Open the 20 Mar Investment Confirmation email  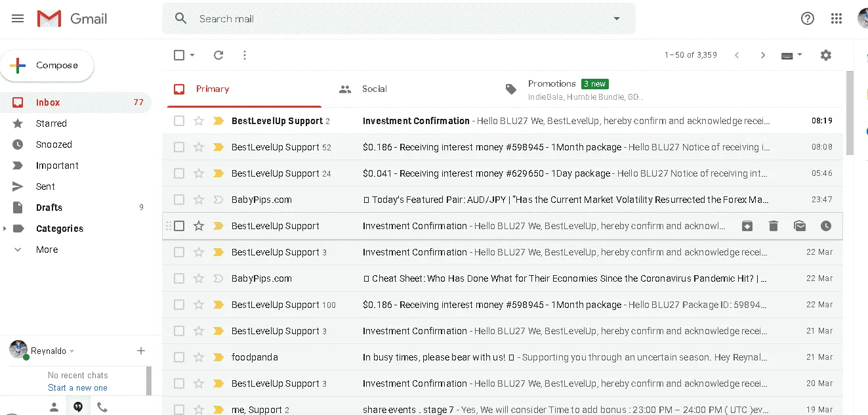tap(503, 383)
